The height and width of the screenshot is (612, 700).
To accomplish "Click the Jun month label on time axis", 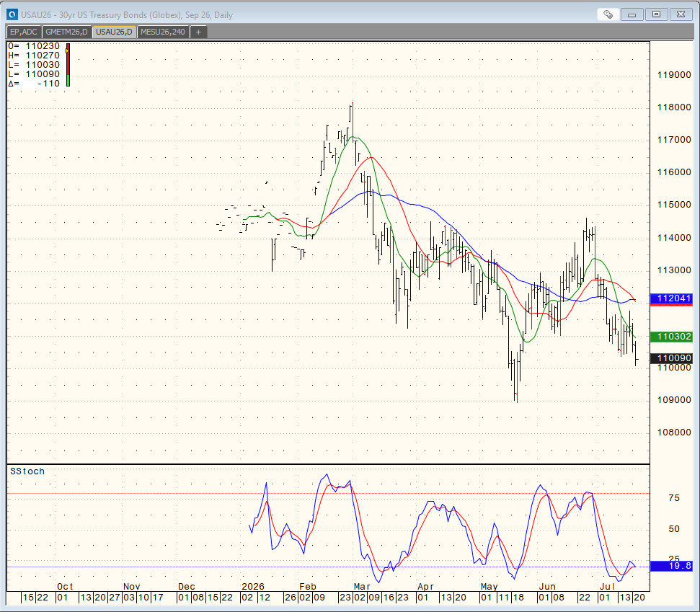I will tap(547, 587).
